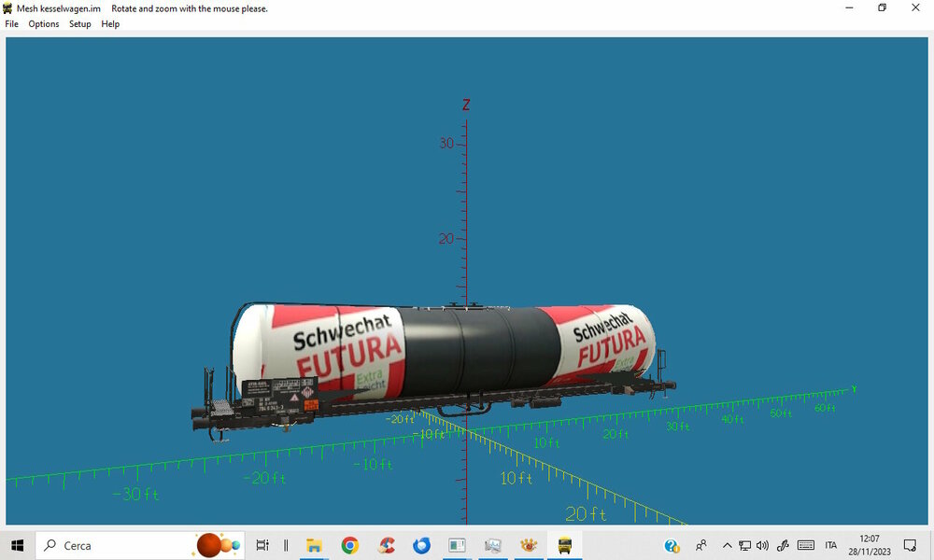The height and width of the screenshot is (560, 934).
Task: Open the Options menu
Action: [44, 24]
